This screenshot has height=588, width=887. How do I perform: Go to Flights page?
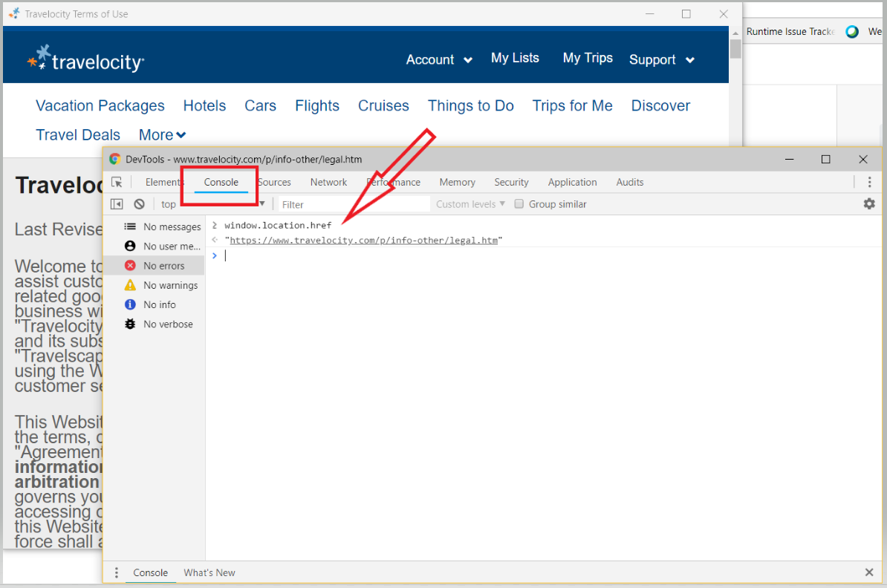tap(316, 105)
